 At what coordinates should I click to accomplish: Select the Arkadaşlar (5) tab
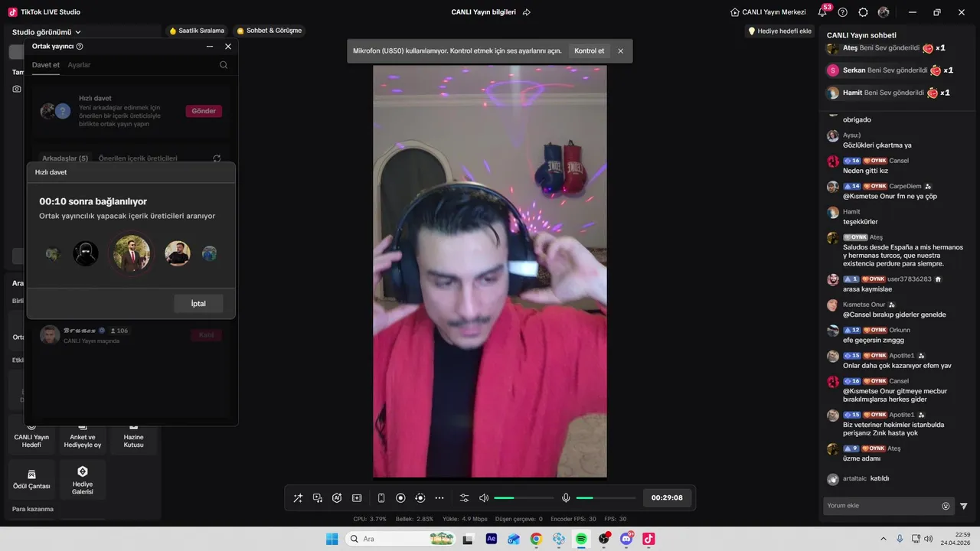pyautogui.click(x=65, y=158)
